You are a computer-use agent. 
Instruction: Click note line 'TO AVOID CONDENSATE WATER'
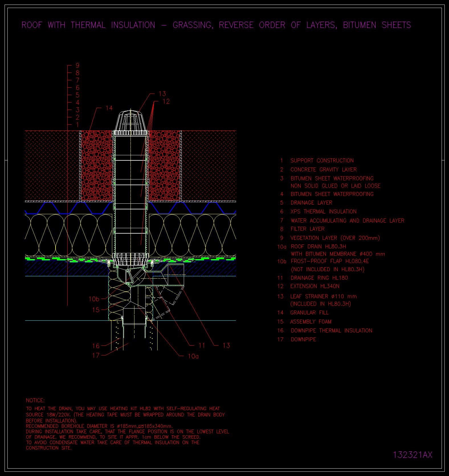(113, 443)
